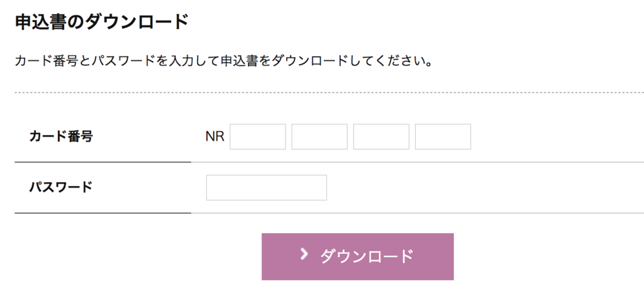Click the 申込書のダウンロード heading
Viewport: 644px width, 291px height.
click(x=102, y=22)
